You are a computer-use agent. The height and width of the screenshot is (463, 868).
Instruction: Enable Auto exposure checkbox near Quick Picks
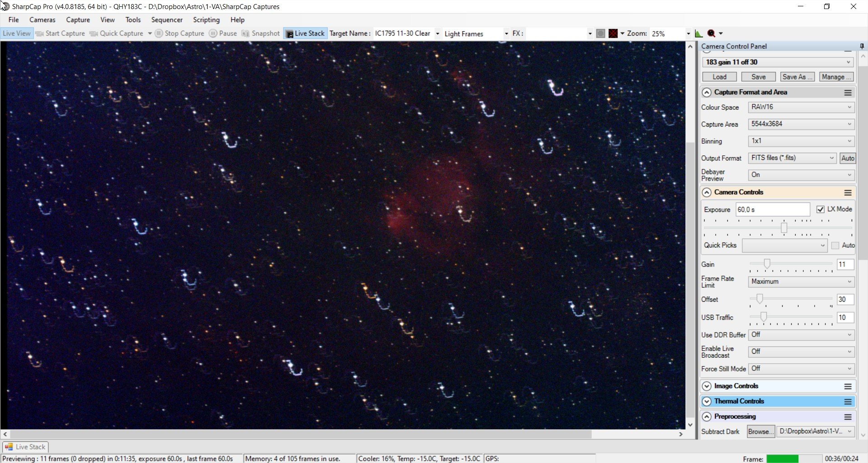835,245
